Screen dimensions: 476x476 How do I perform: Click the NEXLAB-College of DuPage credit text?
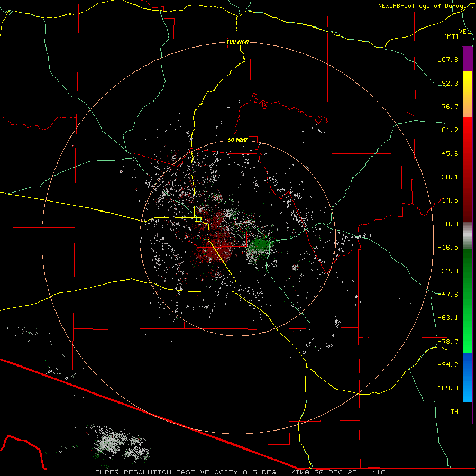426,6
